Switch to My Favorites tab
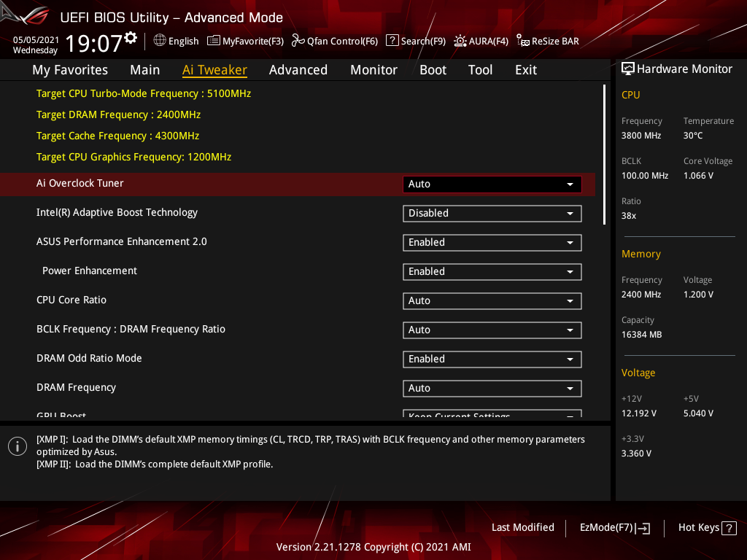The image size is (747, 560). [70, 70]
